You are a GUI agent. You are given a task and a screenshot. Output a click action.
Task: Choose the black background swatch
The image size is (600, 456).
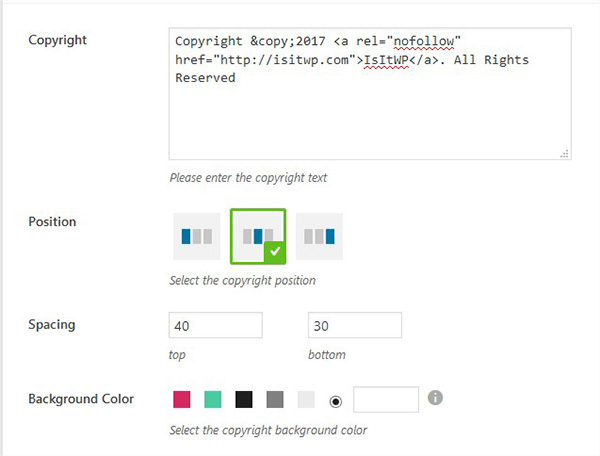pos(244,399)
